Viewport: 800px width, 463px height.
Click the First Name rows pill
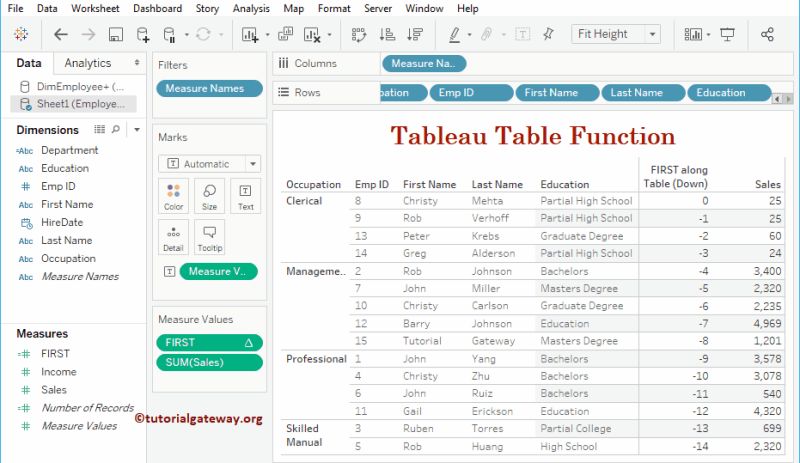pyautogui.click(x=557, y=92)
